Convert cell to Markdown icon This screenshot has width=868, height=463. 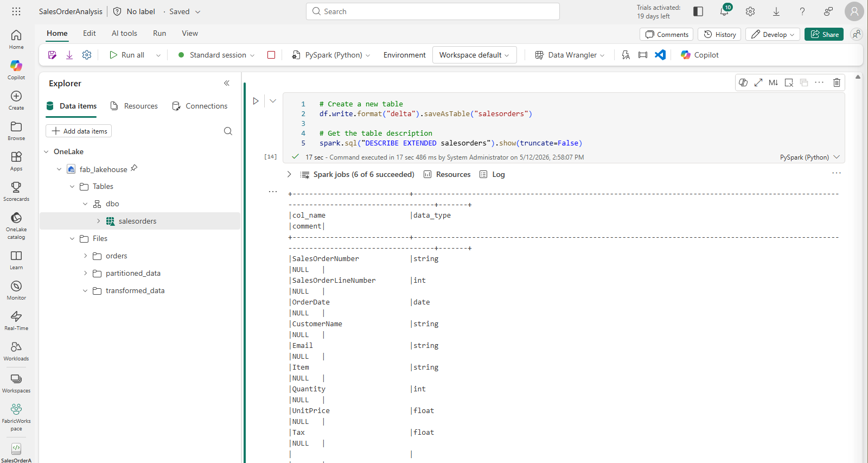tap(774, 83)
